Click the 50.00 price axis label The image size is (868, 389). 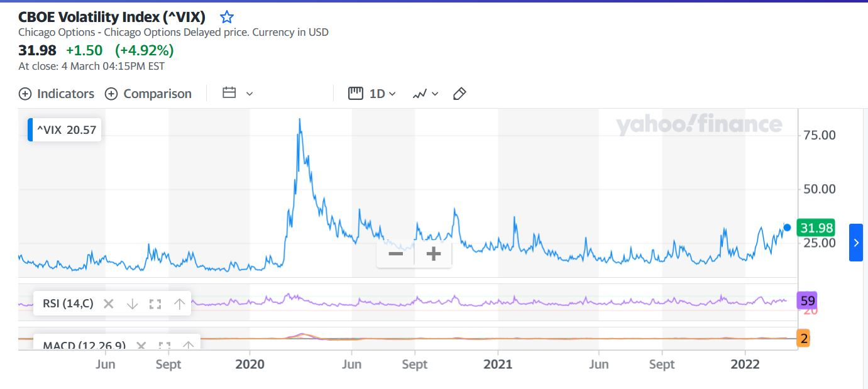click(820, 189)
